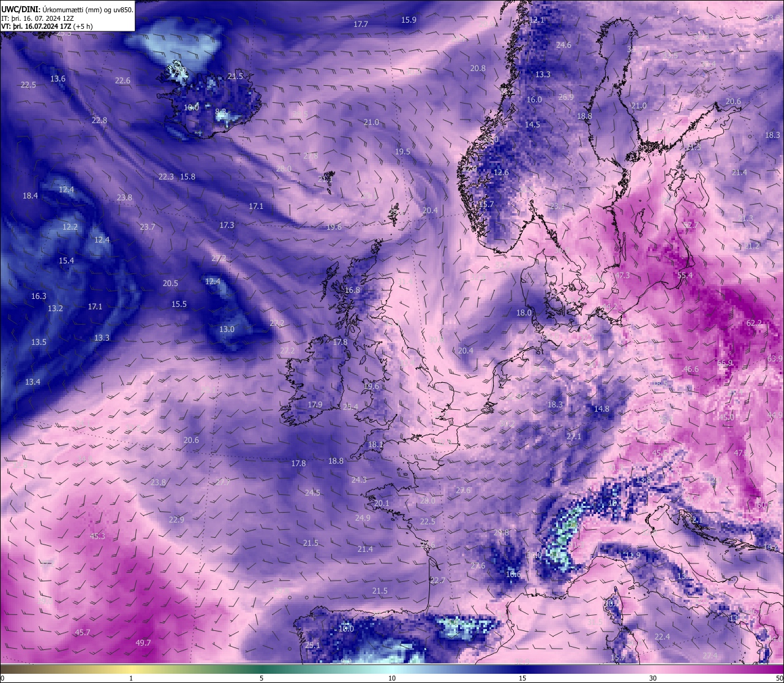Image resolution: width=784 pixels, height=683 pixels.
Task: Click the colorbar tick labeled 5
Action: pos(262,678)
